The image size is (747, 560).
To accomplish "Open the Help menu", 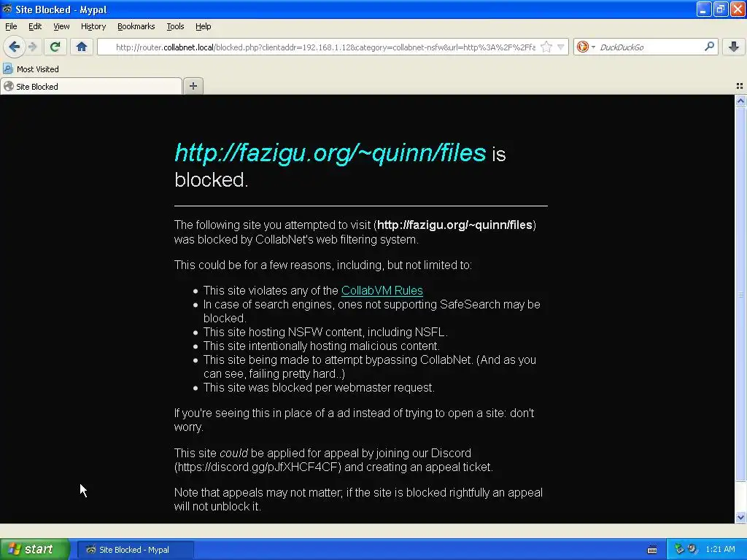I will click(203, 27).
